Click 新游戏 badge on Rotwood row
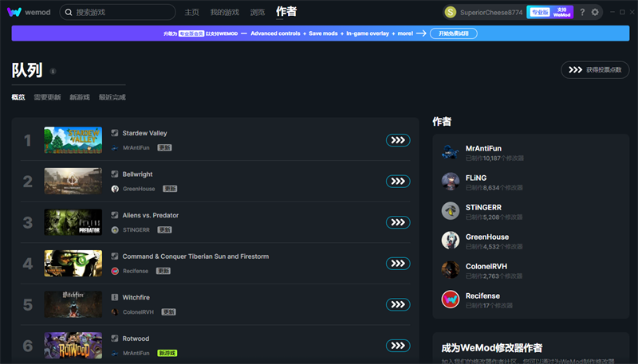 (x=167, y=353)
